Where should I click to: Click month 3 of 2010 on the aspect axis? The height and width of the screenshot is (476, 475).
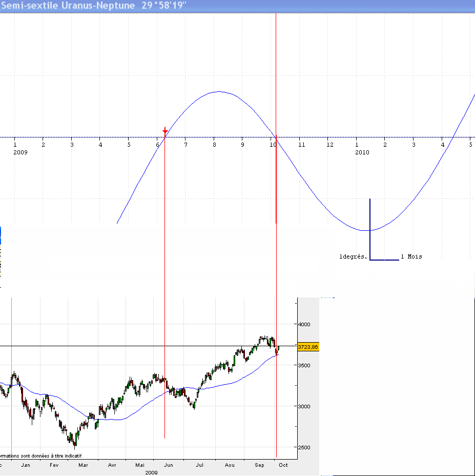(414, 145)
